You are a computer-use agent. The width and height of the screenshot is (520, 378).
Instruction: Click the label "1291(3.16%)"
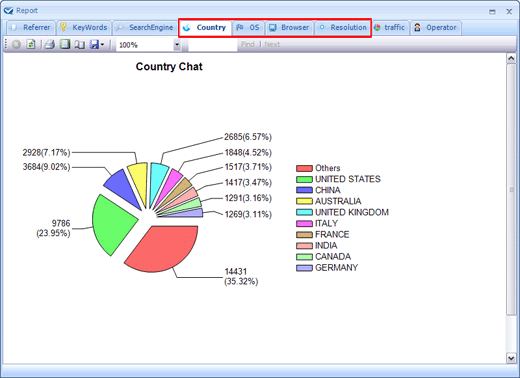(248, 198)
